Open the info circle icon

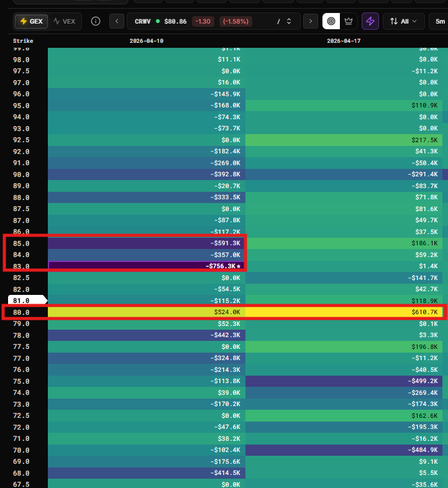(96, 21)
